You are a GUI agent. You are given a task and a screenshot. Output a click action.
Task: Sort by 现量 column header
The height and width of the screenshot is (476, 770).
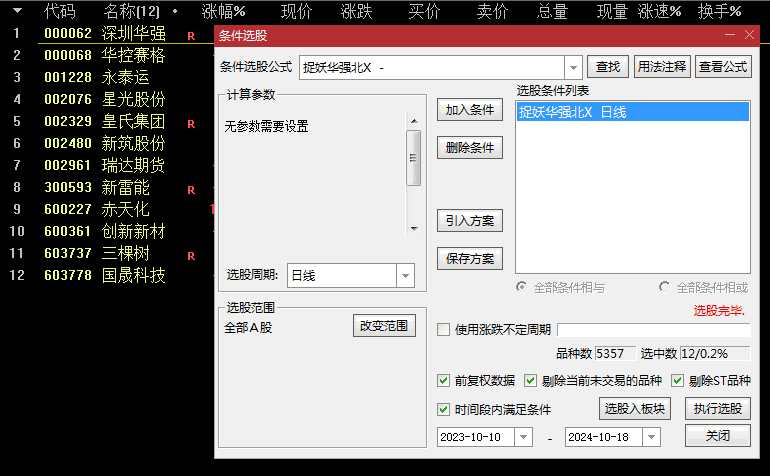612,11
